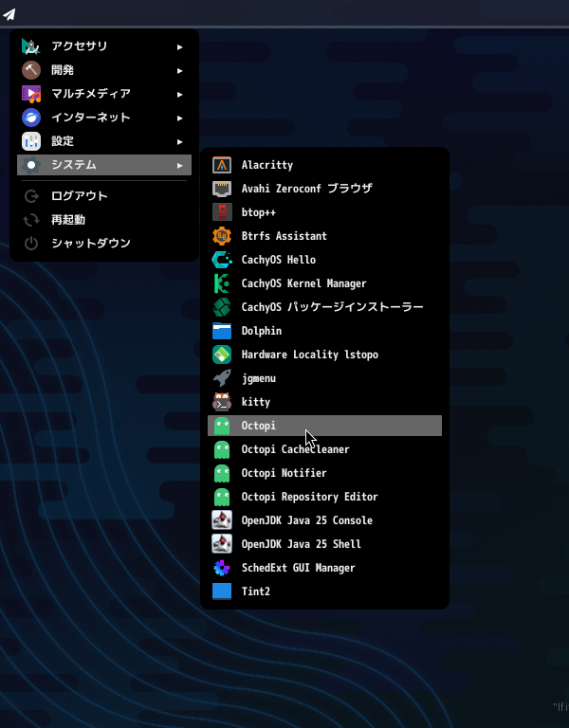Expand the アクセサリ submenu arrow
Viewport: 569px width, 728px height.
coord(180,46)
